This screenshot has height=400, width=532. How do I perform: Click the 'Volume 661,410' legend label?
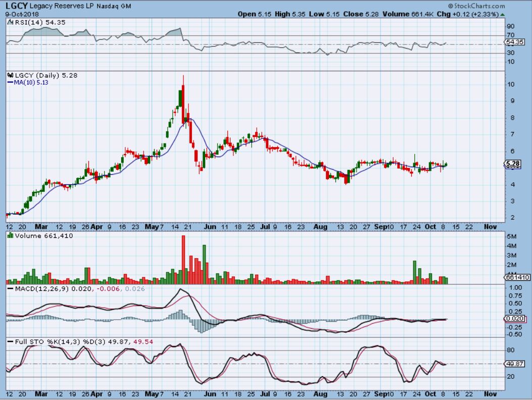coord(44,236)
